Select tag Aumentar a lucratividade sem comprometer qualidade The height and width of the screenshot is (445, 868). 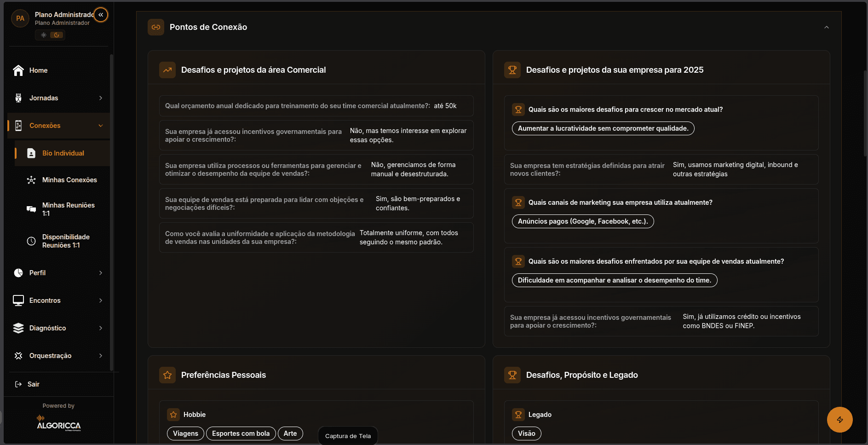(x=603, y=128)
